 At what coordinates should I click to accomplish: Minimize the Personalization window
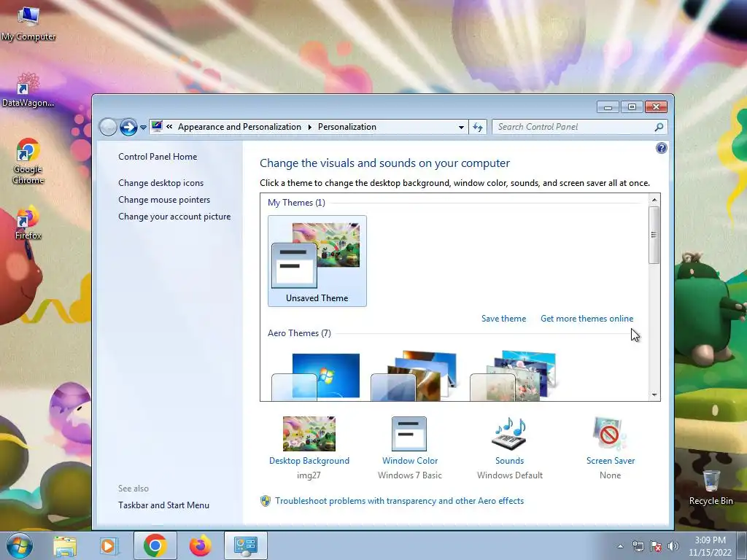(608, 107)
